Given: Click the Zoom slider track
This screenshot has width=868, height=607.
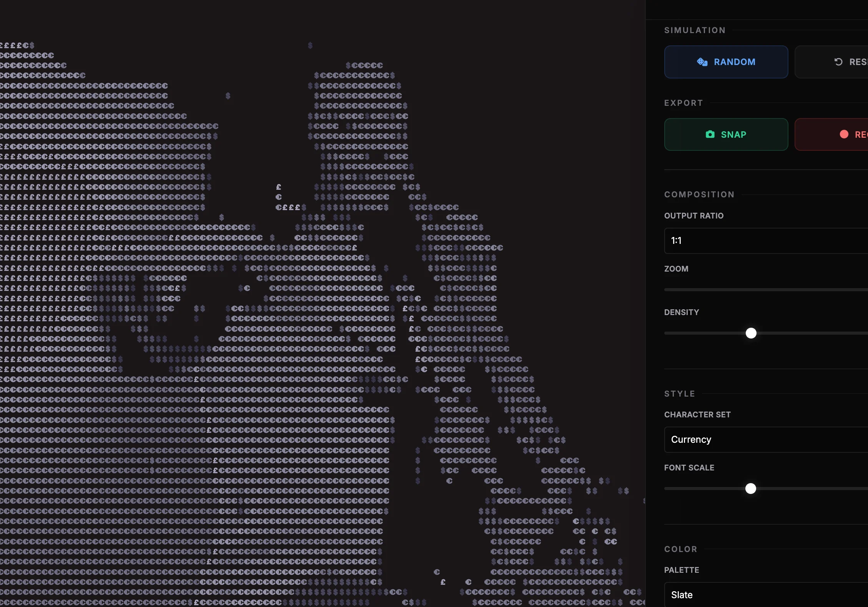Looking at the screenshot, I should (765, 290).
